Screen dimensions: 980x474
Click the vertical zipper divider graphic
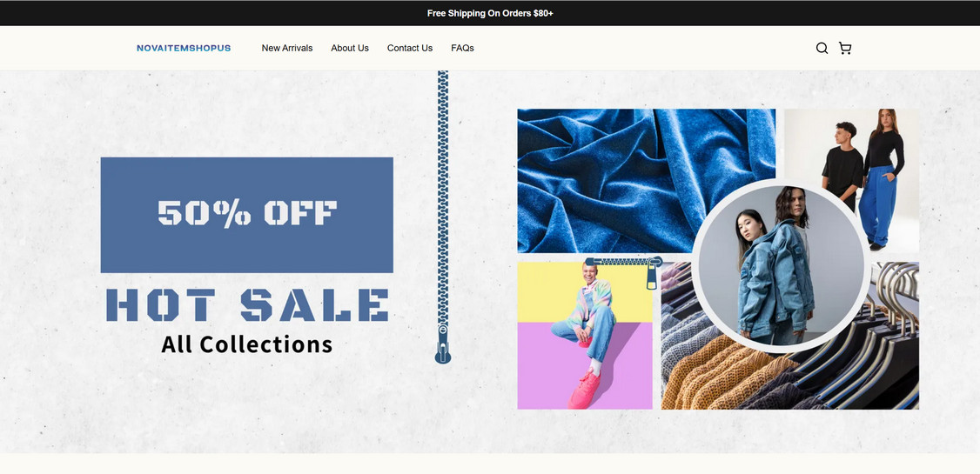pos(442,217)
